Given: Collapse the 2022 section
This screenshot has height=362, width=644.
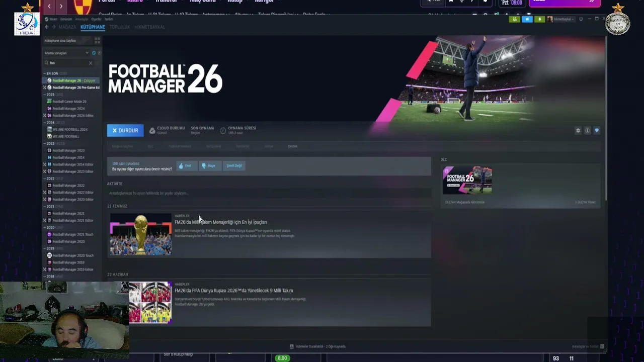Looking at the screenshot, I should pyautogui.click(x=44, y=178).
